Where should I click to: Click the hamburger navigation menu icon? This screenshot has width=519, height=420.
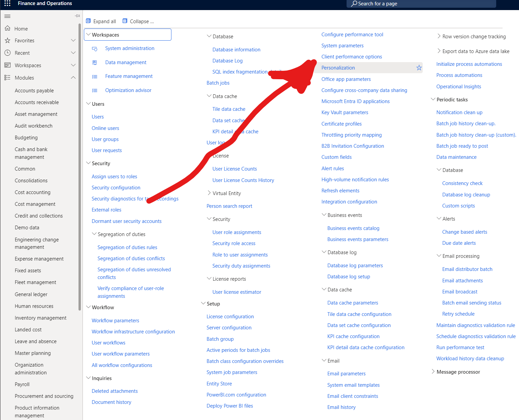(x=7, y=16)
